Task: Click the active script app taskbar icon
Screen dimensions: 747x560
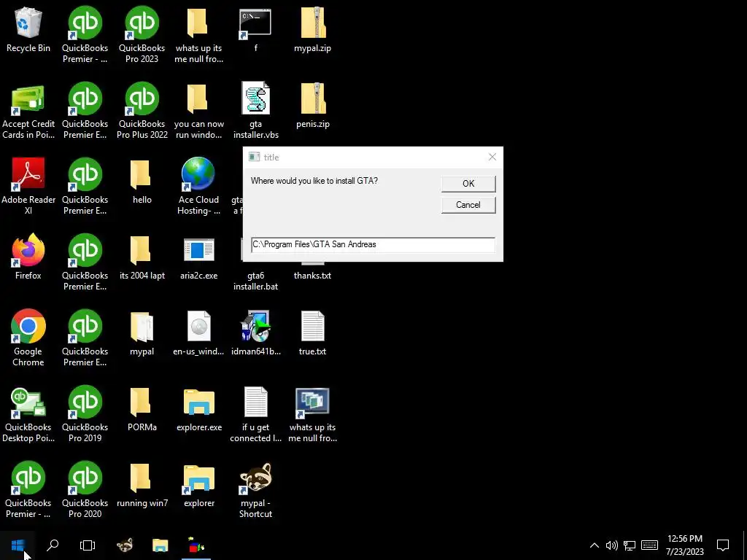Action: pyautogui.click(x=196, y=545)
